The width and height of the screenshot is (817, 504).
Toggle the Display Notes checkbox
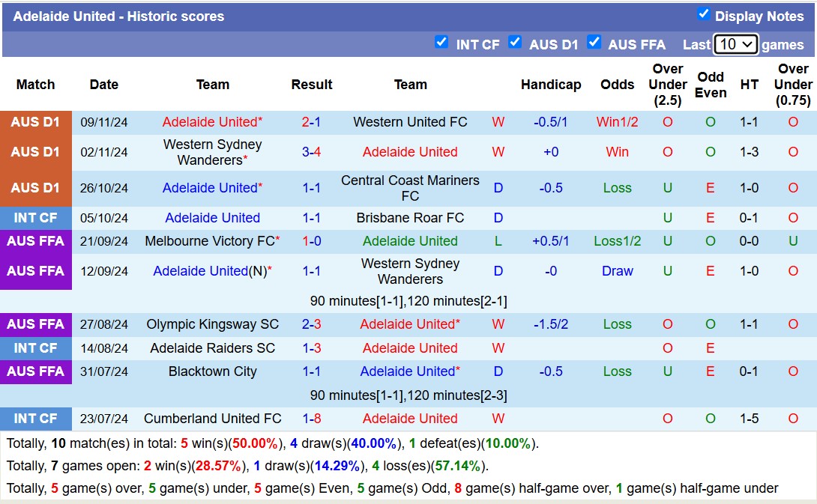point(703,14)
